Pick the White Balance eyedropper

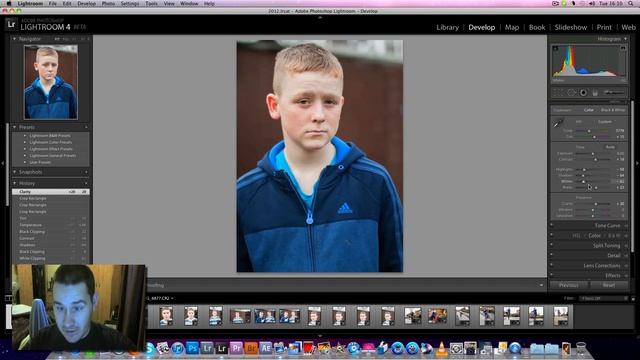tap(558, 122)
